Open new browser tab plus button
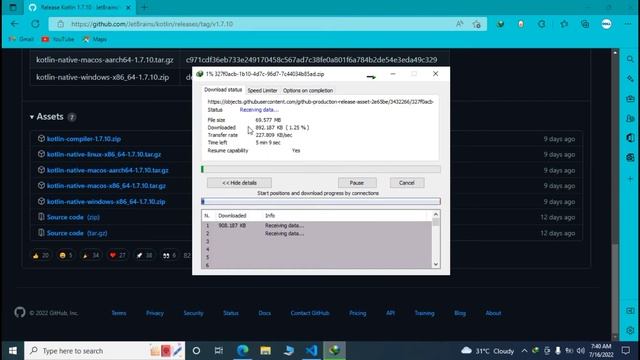The width and height of the screenshot is (640, 360). coord(144,7)
